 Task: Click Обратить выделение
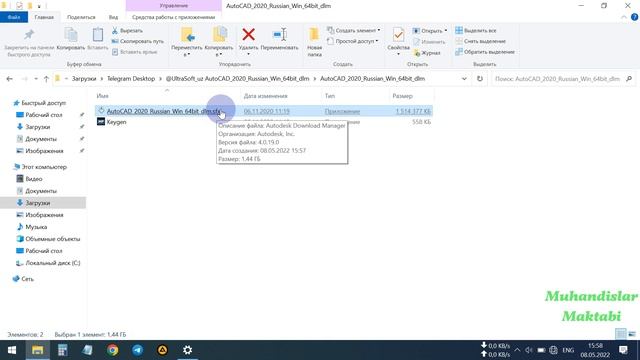coord(484,52)
